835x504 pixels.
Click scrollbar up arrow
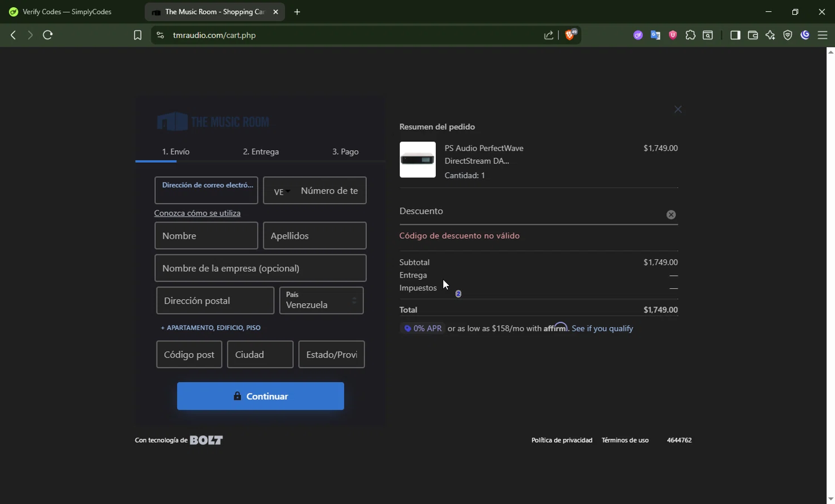click(x=831, y=52)
